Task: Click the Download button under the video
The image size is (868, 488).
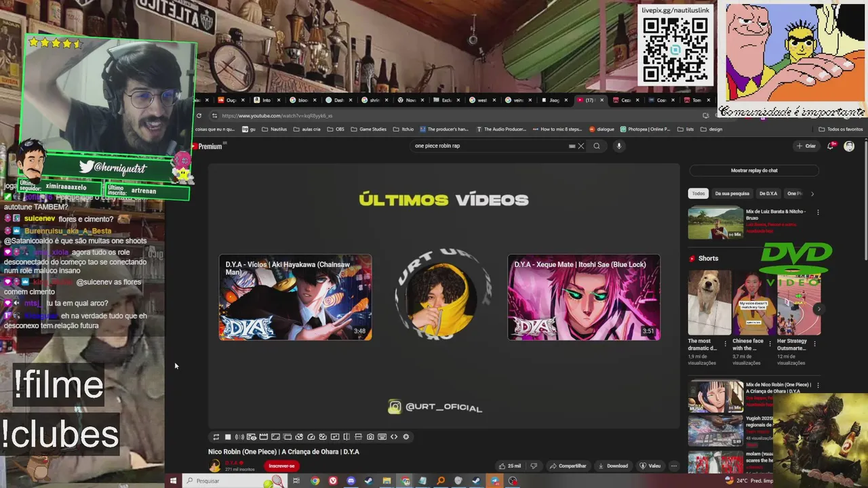Action: 613,466
